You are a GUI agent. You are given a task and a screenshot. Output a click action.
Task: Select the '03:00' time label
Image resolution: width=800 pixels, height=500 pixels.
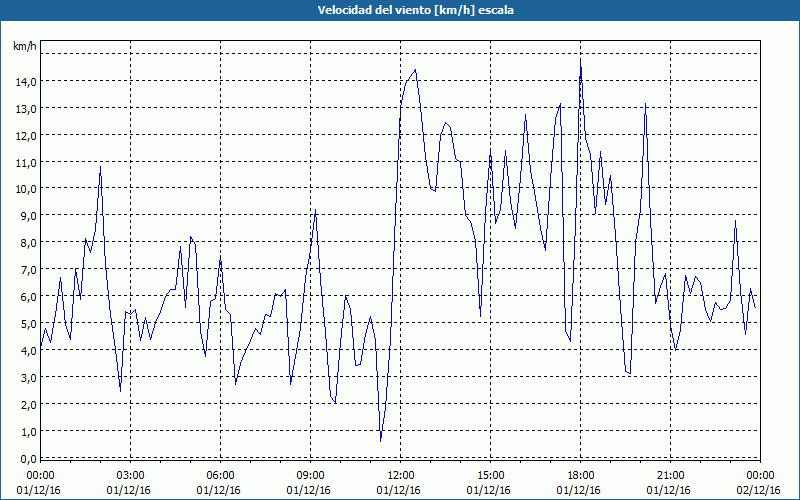pyautogui.click(x=130, y=476)
